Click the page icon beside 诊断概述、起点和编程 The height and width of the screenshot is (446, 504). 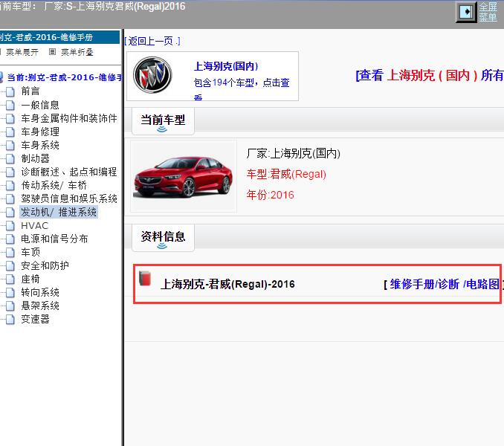click(10, 172)
